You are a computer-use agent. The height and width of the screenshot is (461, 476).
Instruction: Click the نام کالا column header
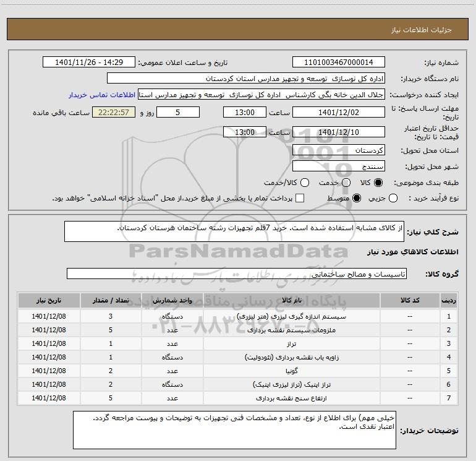291,301
